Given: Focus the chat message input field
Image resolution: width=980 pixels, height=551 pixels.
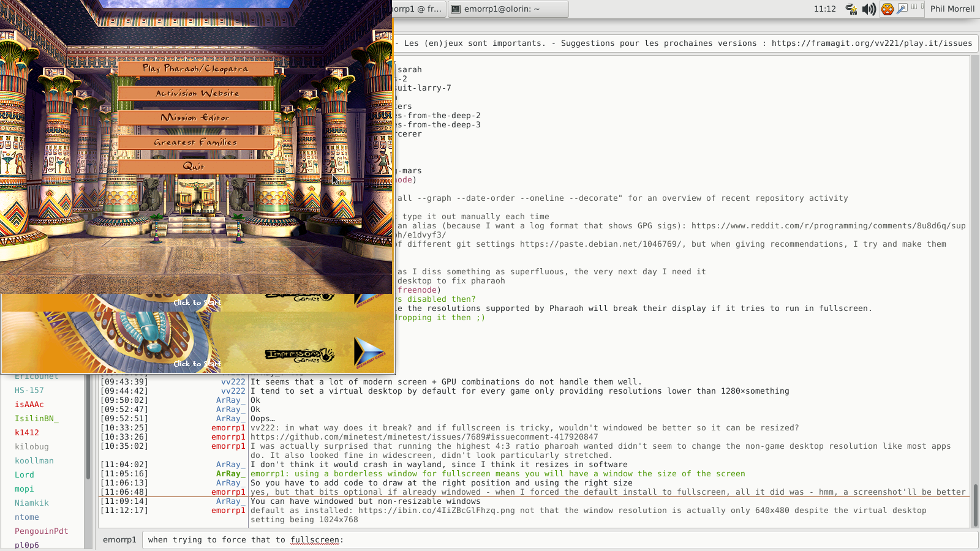Looking at the screenshot, I should [560, 540].
